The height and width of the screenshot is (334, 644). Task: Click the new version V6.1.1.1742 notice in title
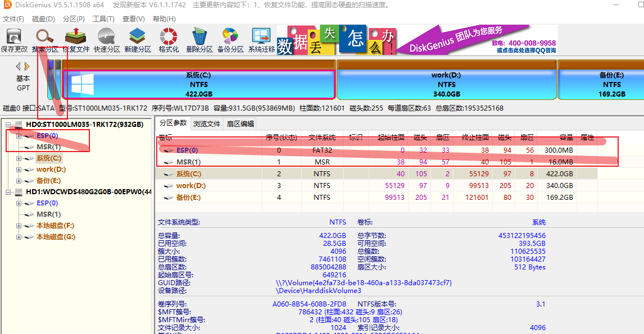point(149,5)
